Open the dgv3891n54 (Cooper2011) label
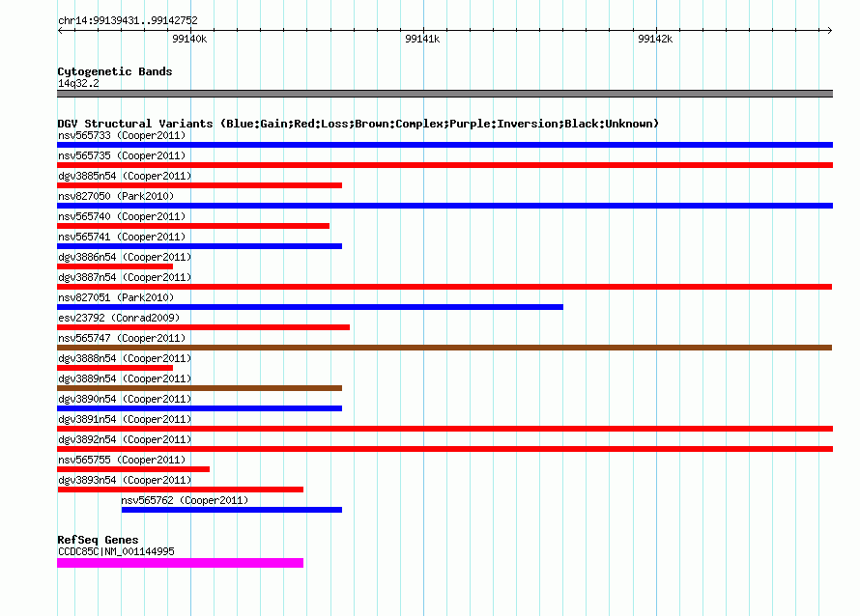This screenshot has width=860, height=616. [x=125, y=419]
